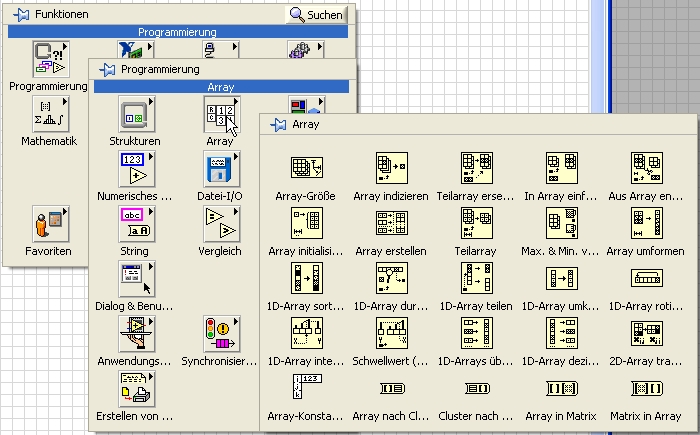Select the Array indizieren function
The width and height of the screenshot is (700, 435).
pyautogui.click(x=392, y=168)
